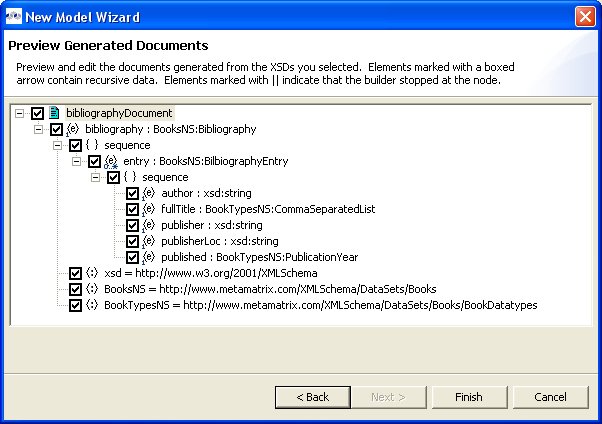Close the New Model Wizard window
This screenshot has width=602, height=424.
(585, 17)
